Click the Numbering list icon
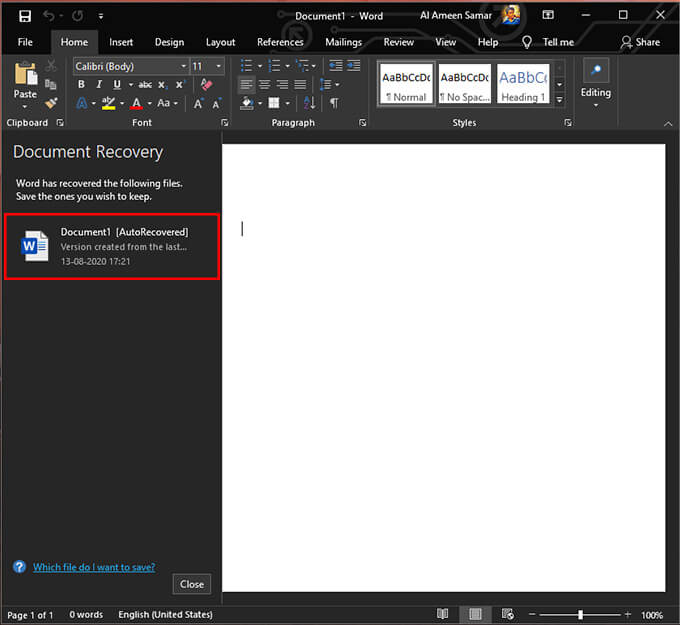Image resolution: width=680 pixels, height=625 pixels. click(274, 65)
